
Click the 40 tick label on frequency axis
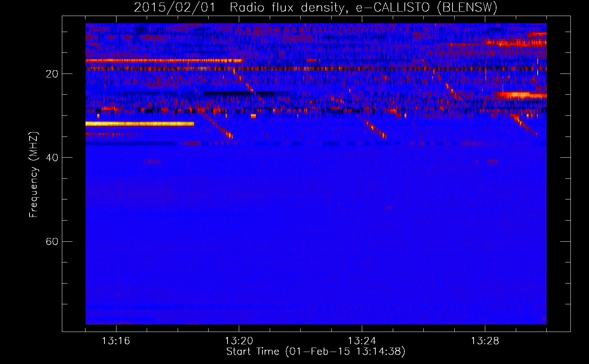pos(52,158)
